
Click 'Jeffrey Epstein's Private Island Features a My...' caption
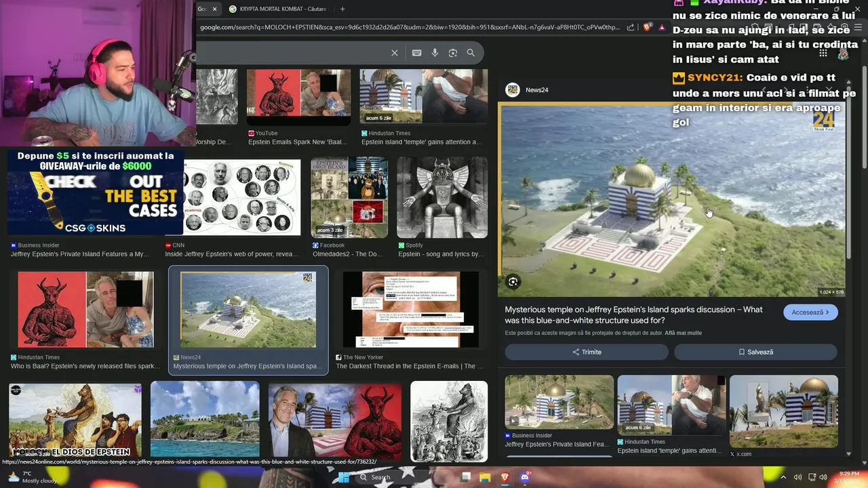coord(80,254)
